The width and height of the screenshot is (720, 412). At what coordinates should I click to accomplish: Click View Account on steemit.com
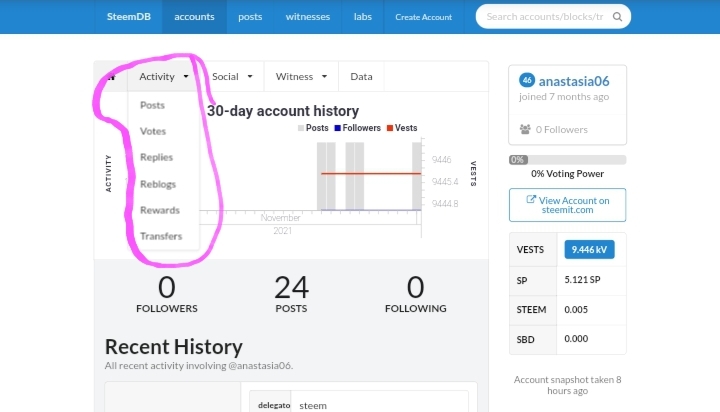[568, 205]
